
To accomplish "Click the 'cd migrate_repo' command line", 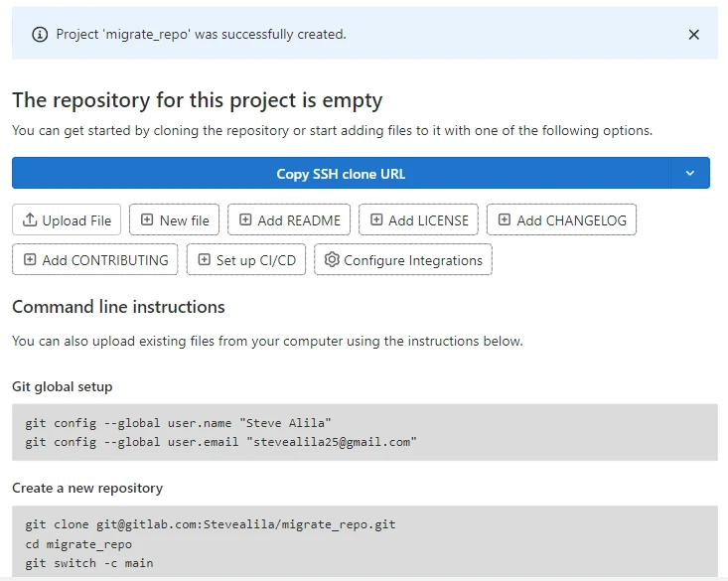I will pos(78,544).
